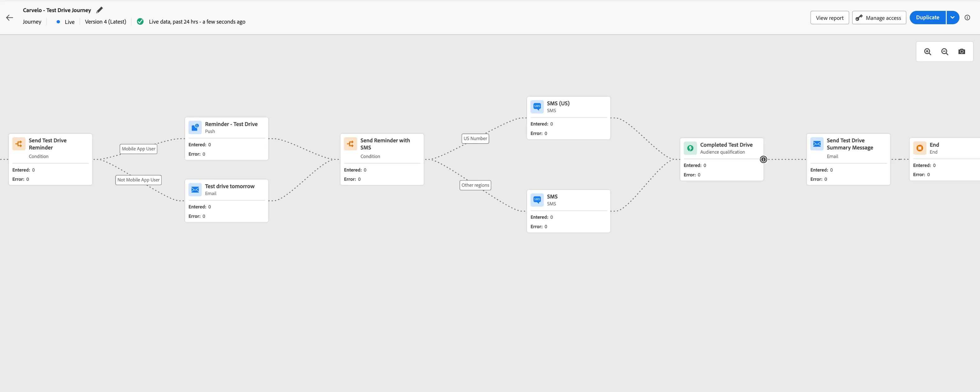Click SMS (US) node title
Image resolution: width=980 pixels, height=392 pixels.
[558, 103]
